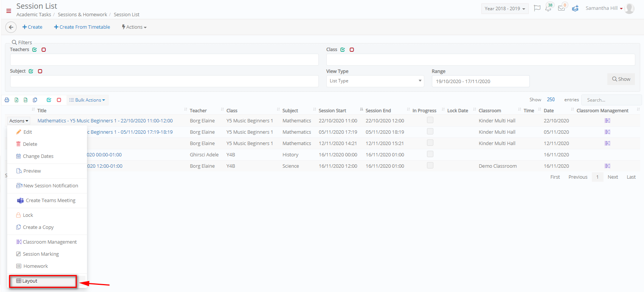
Task: Open the hamburger main menu
Action: 9,11
